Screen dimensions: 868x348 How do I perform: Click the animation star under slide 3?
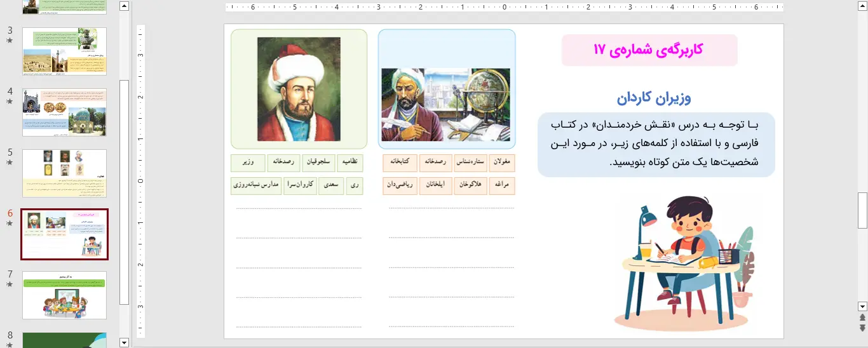(x=10, y=41)
